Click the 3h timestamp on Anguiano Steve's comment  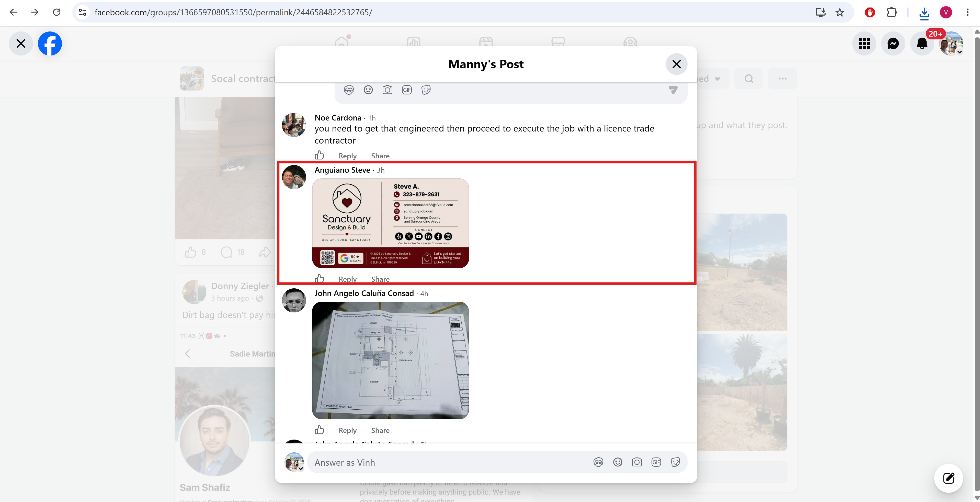380,170
